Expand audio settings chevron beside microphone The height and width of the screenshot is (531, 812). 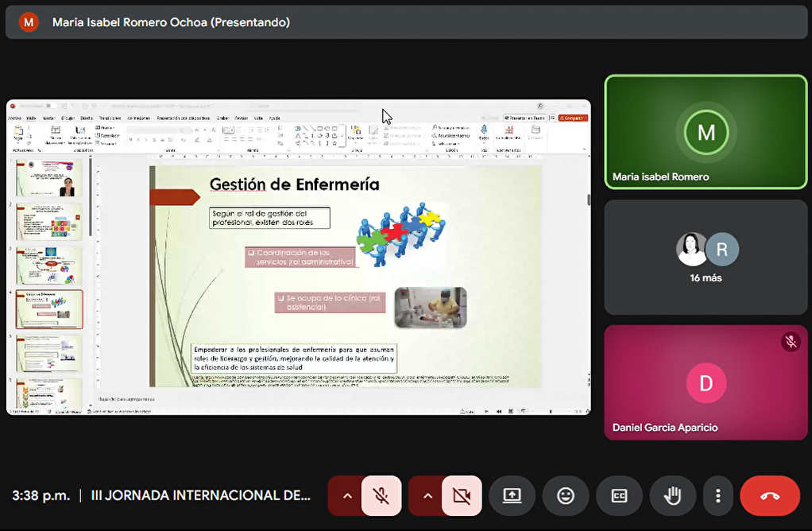(x=346, y=496)
